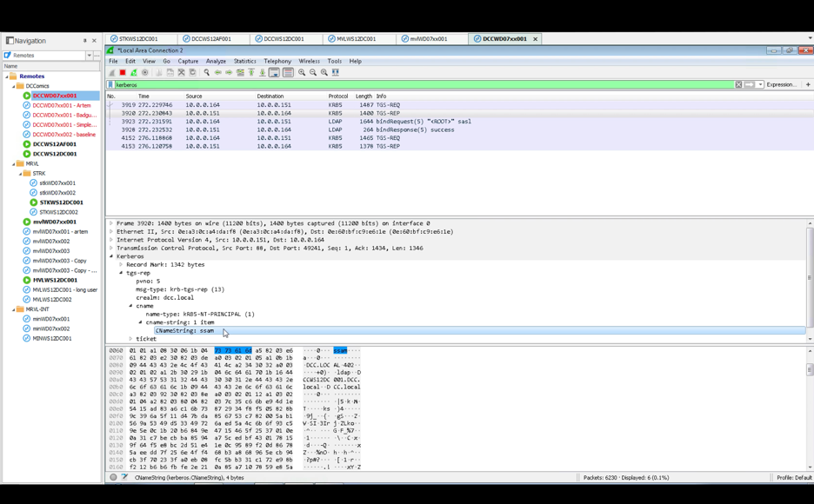Toggle packet list colorization
The width and height of the screenshot is (814, 504).
point(288,73)
